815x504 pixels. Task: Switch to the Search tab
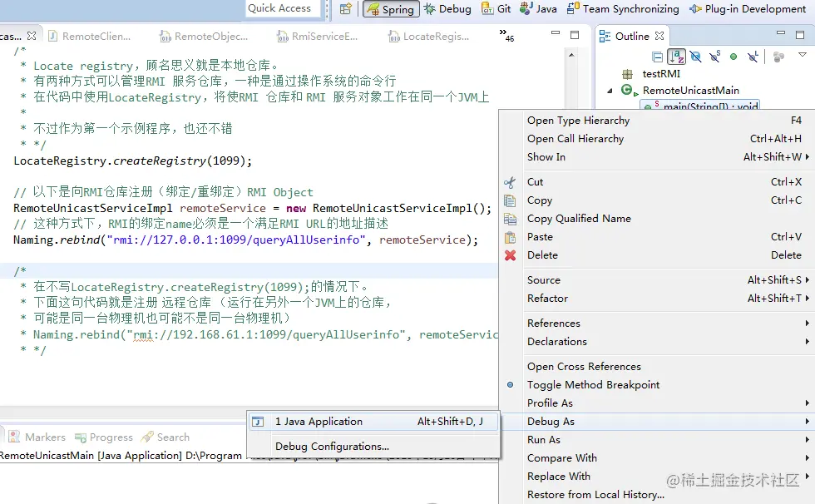pos(165,437)
